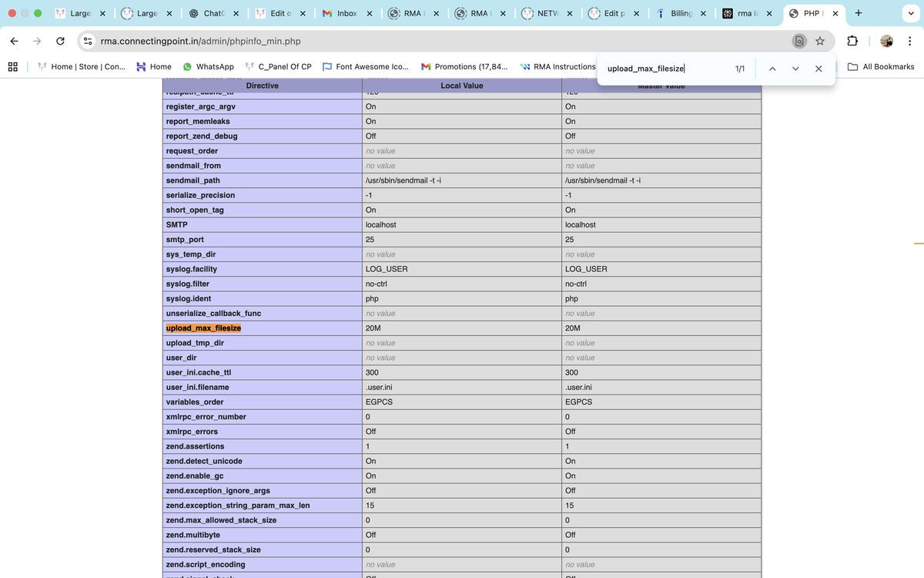Reload the phpinfo page
The height and width of the screenshot is (578, 924).
coord(60,41)
